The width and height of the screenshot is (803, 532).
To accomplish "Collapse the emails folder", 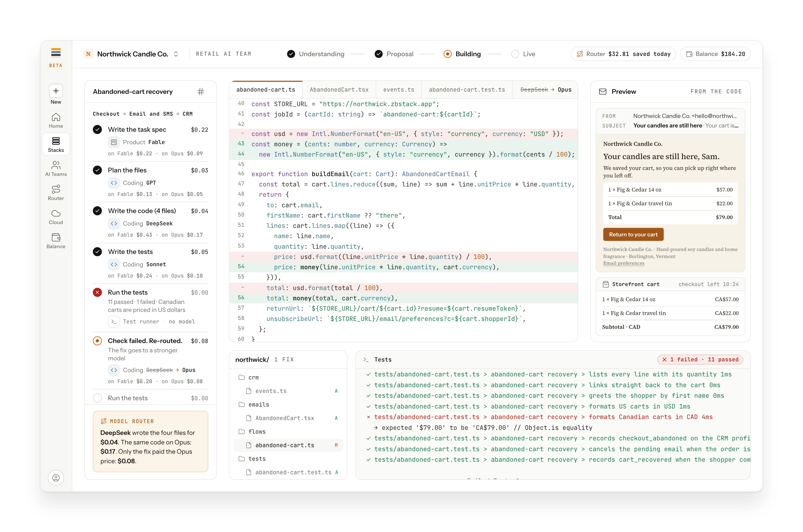I will [x=253, y=405].
